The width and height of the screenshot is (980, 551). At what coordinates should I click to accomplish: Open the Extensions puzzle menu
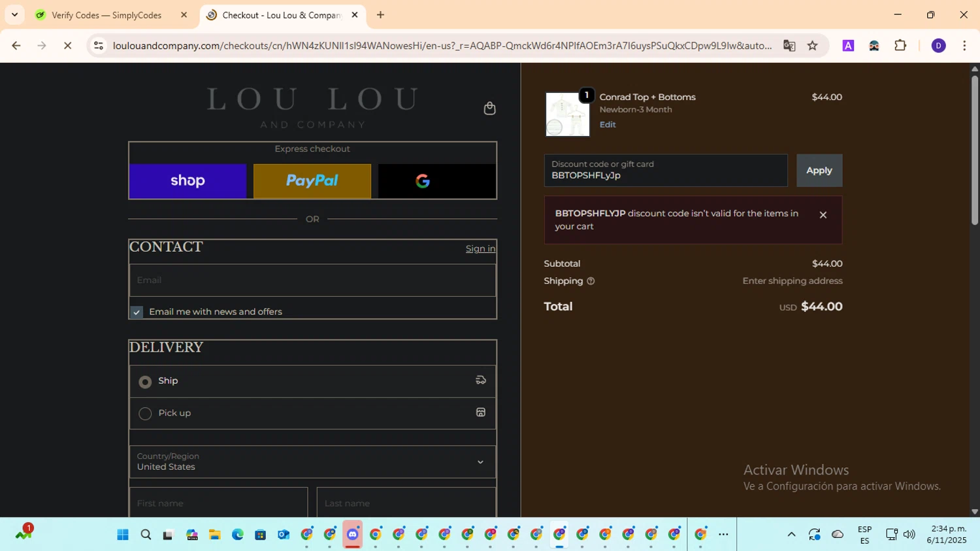pyautogui.click(x=900, y=46)
